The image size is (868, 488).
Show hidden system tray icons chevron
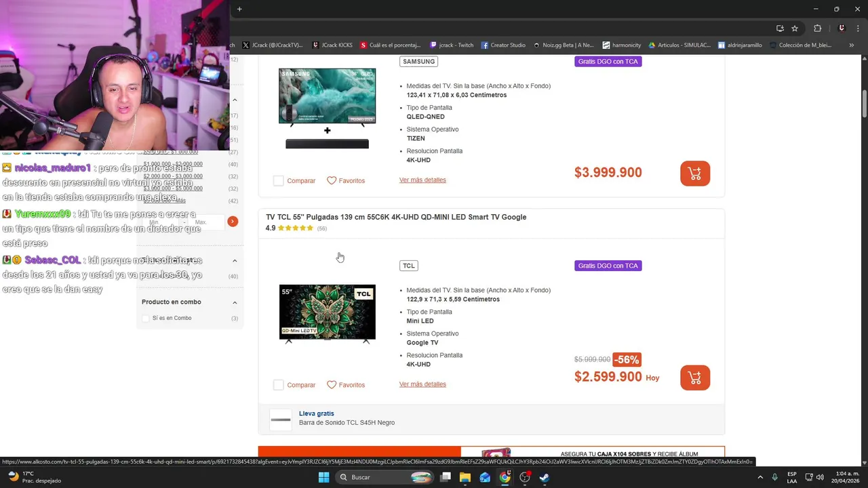click(x=760, y=477)
